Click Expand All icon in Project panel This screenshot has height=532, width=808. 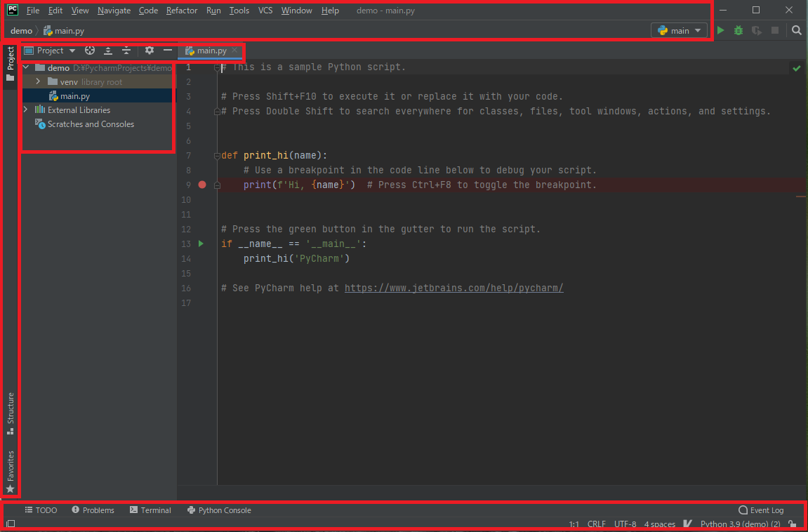pyautogui.click(x=108, y=51)
